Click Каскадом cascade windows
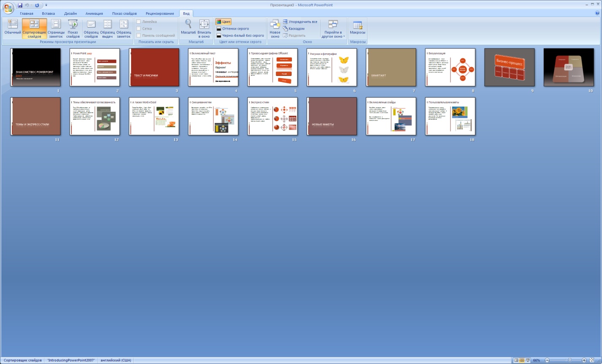Screen dimensions: 602x364 294,29
